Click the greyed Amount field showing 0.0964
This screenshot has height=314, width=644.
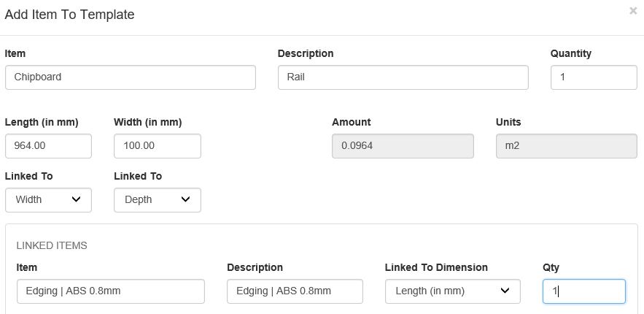tap(403, 146)
